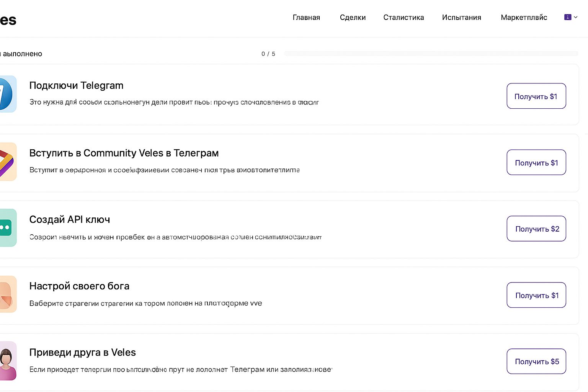Viewport: 588px width, 392px height.
Task: Click the description under Приведи друга в Veles
Action: [x=181, y=369]
